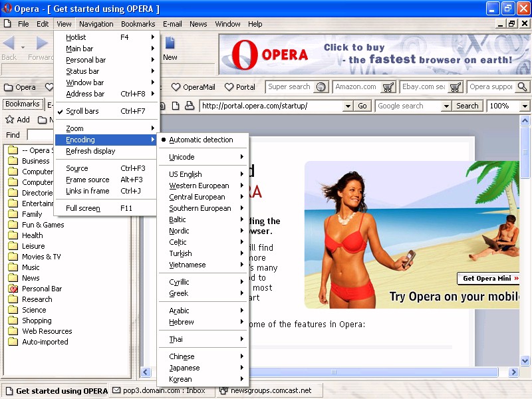Click the Super search go icon
This screenshot has height=399, width=532.
[x=321, y=87]
